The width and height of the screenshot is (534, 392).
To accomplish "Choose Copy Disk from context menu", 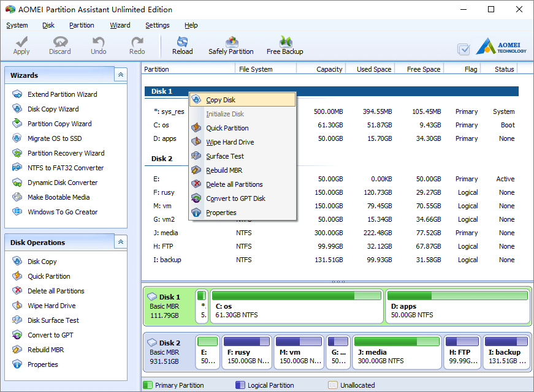I will pyautogui.click(x=242, y=100).
